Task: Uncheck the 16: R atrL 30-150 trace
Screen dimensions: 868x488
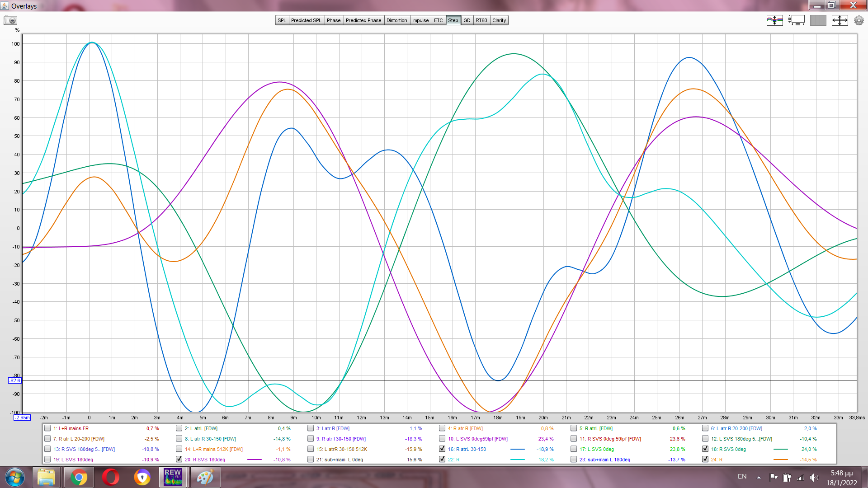Action: click(442, 449)
